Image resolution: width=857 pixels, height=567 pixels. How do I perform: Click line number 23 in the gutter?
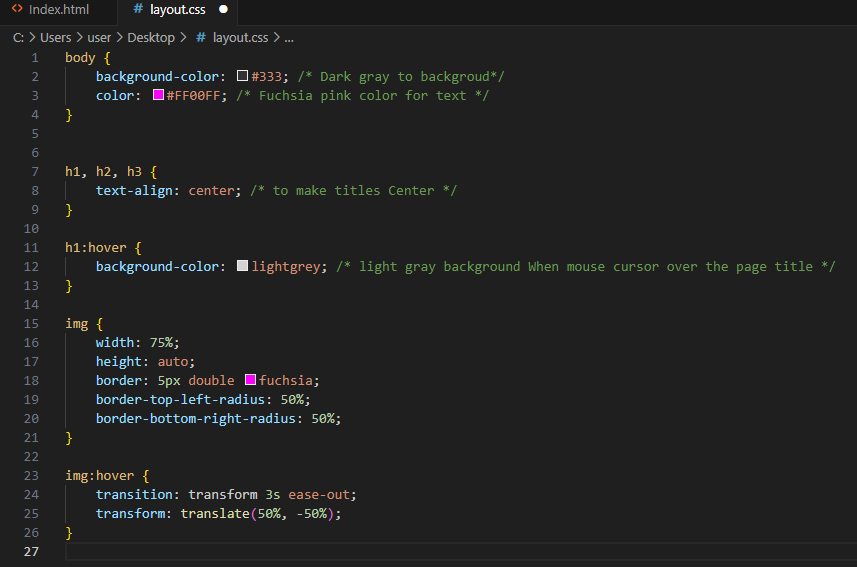(x=31, y=476)
